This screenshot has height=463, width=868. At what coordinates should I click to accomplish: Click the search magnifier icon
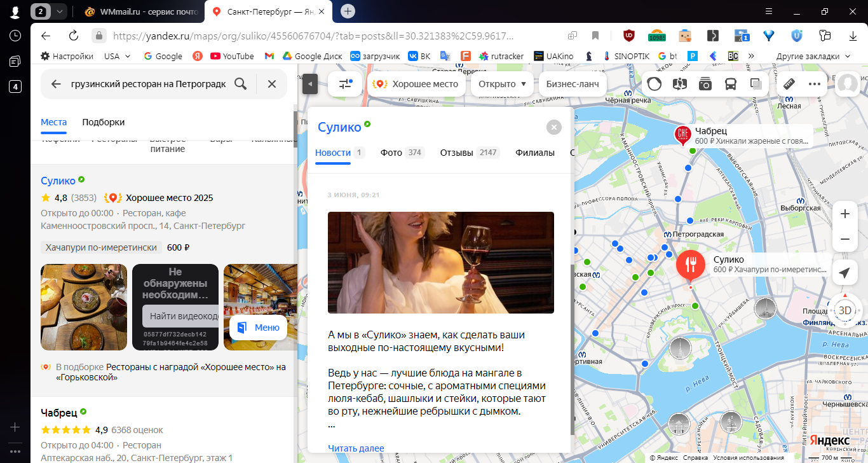coord(240,84)
